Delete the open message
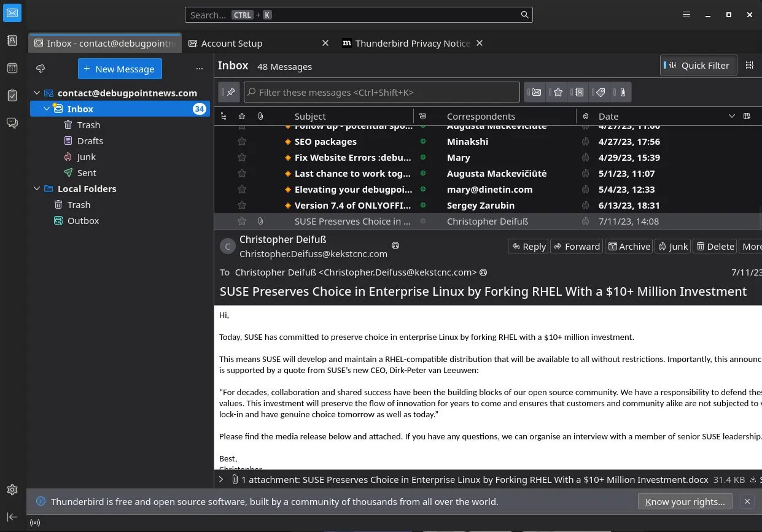Screen dimensions: 762x532 tap(715, 246)
